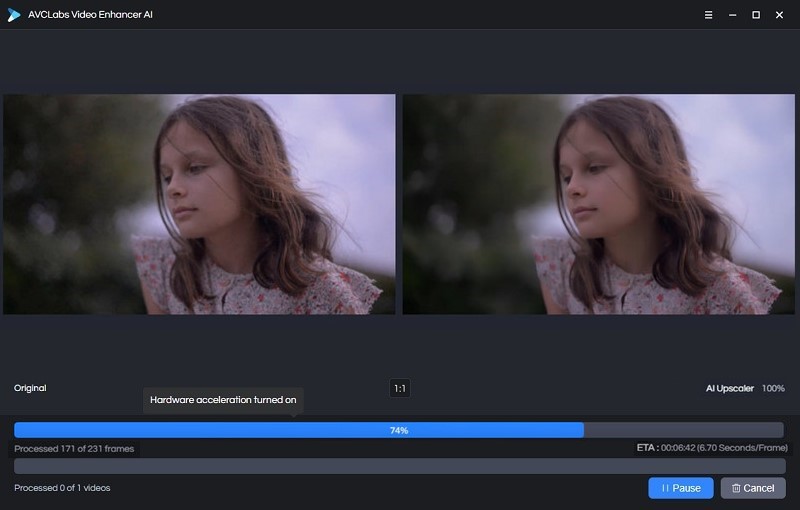
Task: Click the 100% zoom value
Action: click(773, 389)
